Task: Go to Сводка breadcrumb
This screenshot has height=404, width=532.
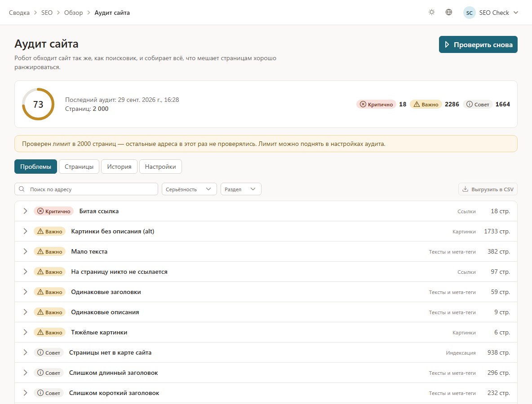Action: (x=19, y=13)
